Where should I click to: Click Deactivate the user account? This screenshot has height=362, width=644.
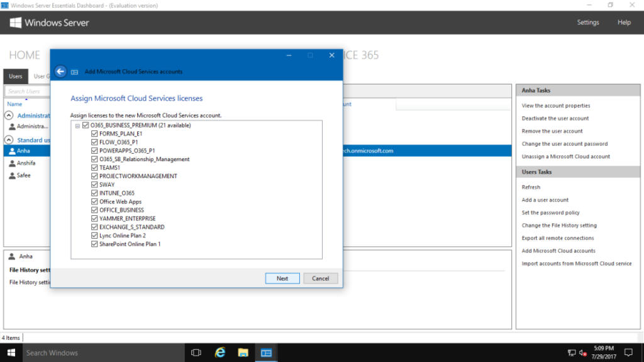click(x=555, y=118)
